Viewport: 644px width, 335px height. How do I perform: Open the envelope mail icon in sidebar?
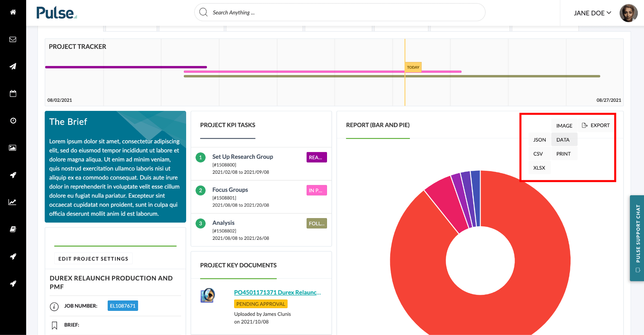(x=13, y=40)
